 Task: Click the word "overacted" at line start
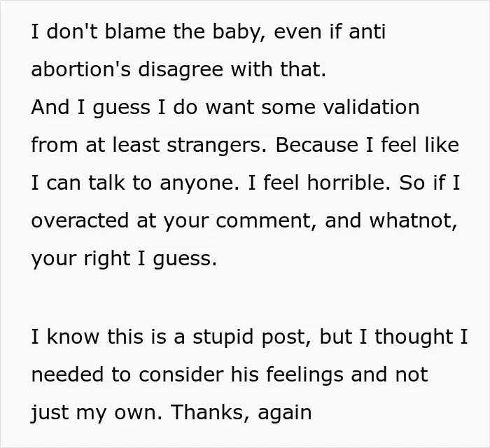[x=80, y=220]
